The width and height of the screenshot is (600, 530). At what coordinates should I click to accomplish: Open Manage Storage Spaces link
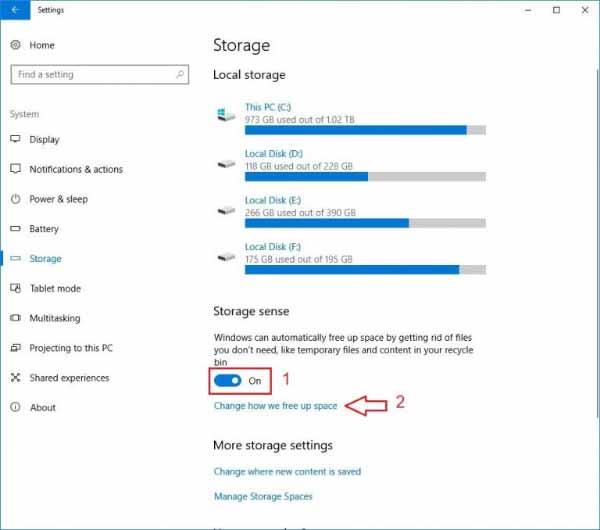[x=263, y=496]
